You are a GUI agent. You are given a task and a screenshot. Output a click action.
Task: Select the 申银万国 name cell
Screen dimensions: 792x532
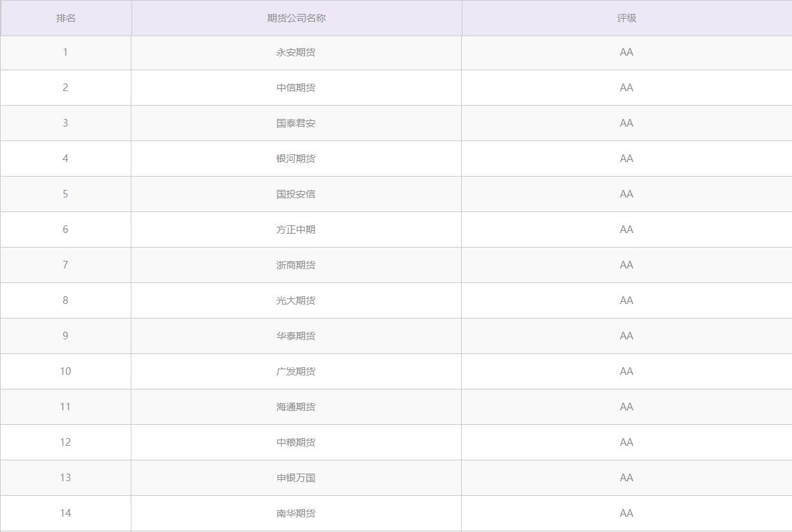tap(296, 478)
